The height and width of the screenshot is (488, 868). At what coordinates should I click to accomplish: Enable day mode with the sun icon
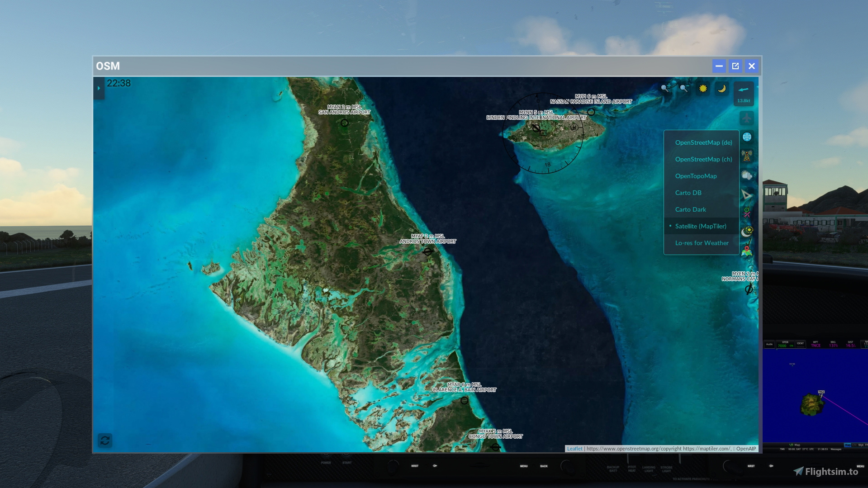click(702, 89)
